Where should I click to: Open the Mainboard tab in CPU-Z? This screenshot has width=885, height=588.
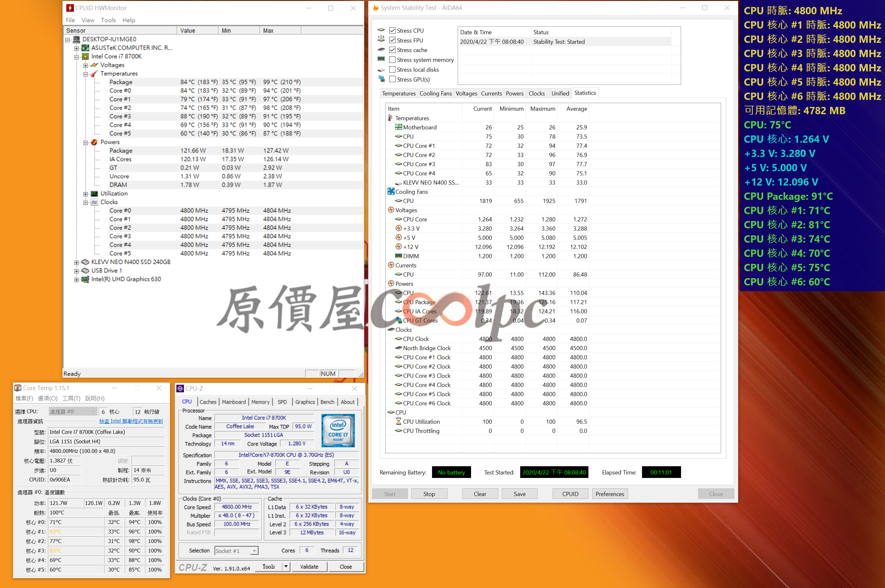234,402
